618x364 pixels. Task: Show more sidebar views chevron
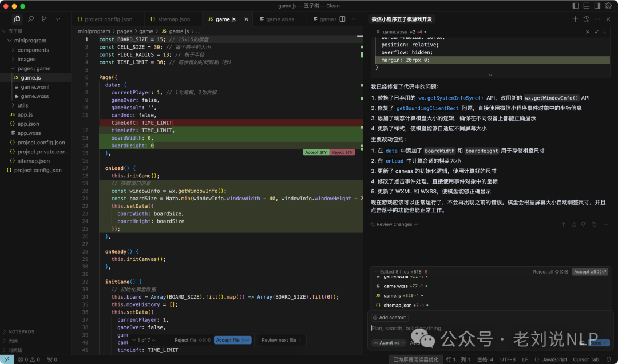click(x=58, y=19)
